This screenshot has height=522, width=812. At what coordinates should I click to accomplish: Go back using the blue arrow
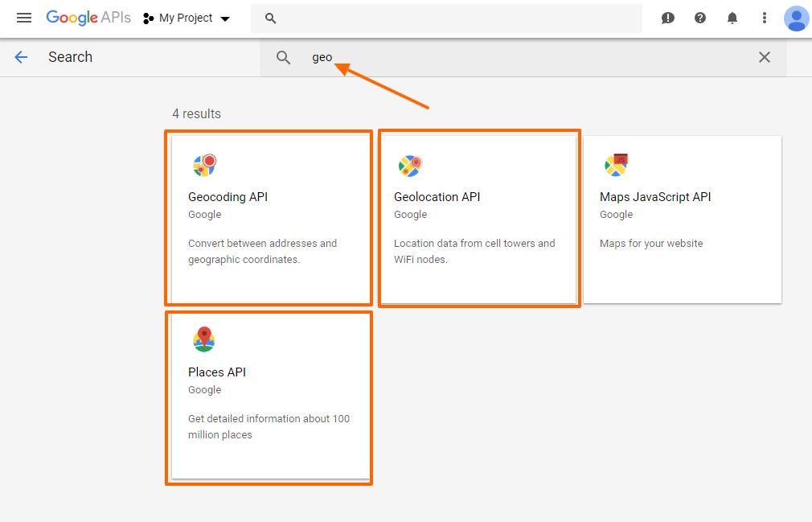click(x=21, y=57)
